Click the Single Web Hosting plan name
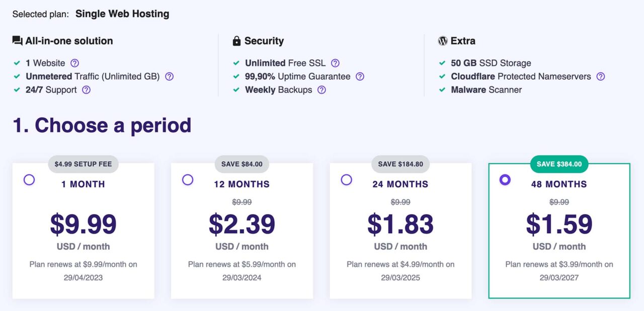This screenshot has height=311, width=644. pos(122,14)
